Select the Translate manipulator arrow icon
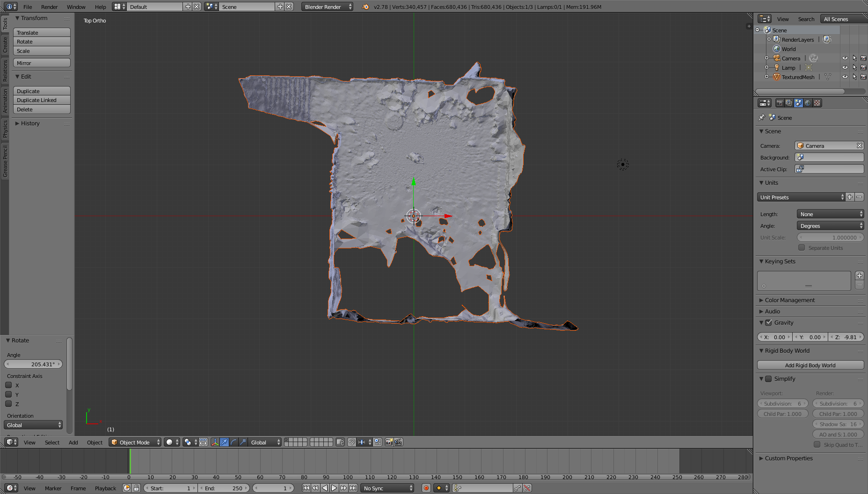This screenshot has width=868, height=494. click(224, 442)
